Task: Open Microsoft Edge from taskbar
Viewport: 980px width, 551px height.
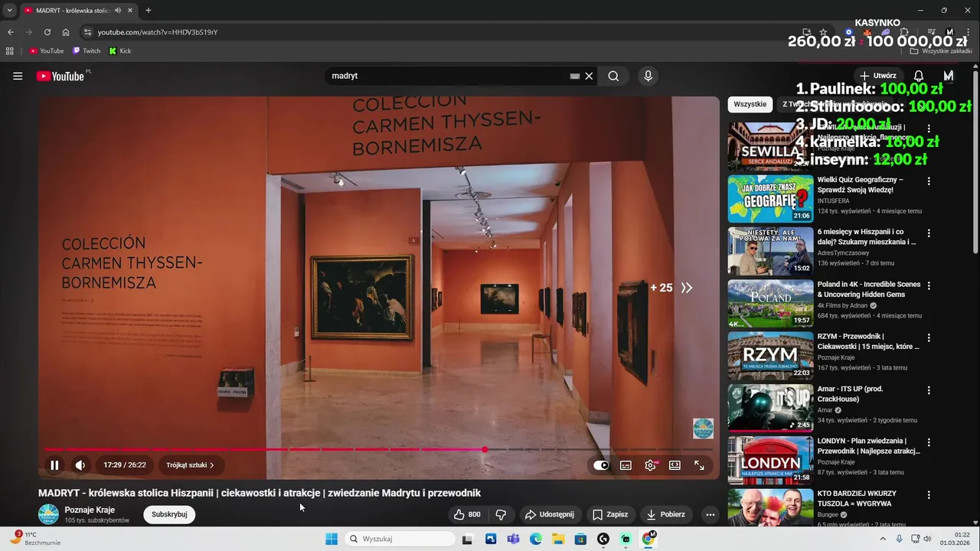Action: [536, 539]
